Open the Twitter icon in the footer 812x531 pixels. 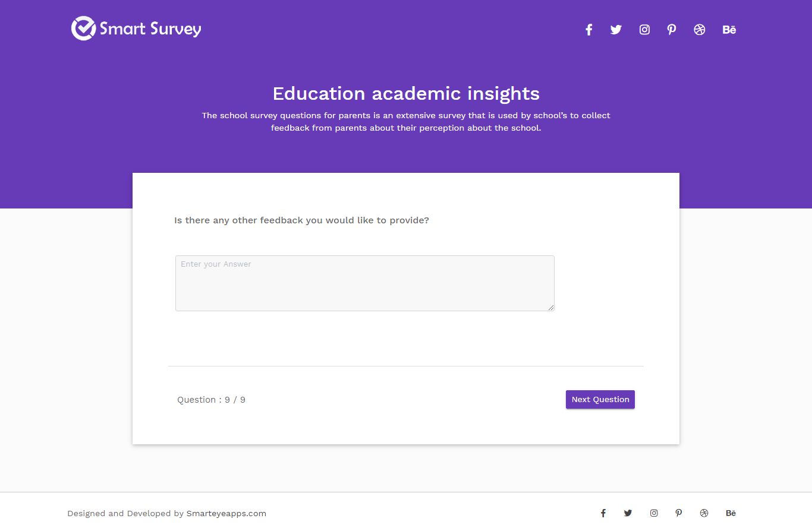628,513
